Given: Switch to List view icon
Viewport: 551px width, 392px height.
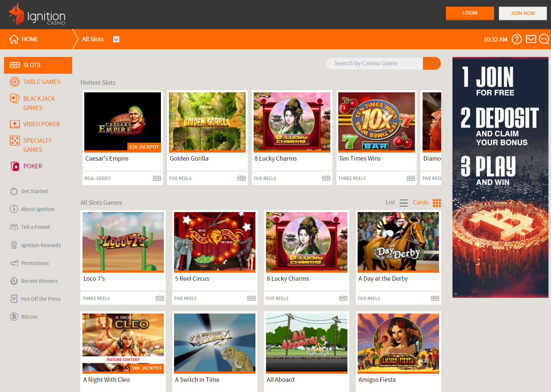Looking at the screenshot, I should 404,203.
